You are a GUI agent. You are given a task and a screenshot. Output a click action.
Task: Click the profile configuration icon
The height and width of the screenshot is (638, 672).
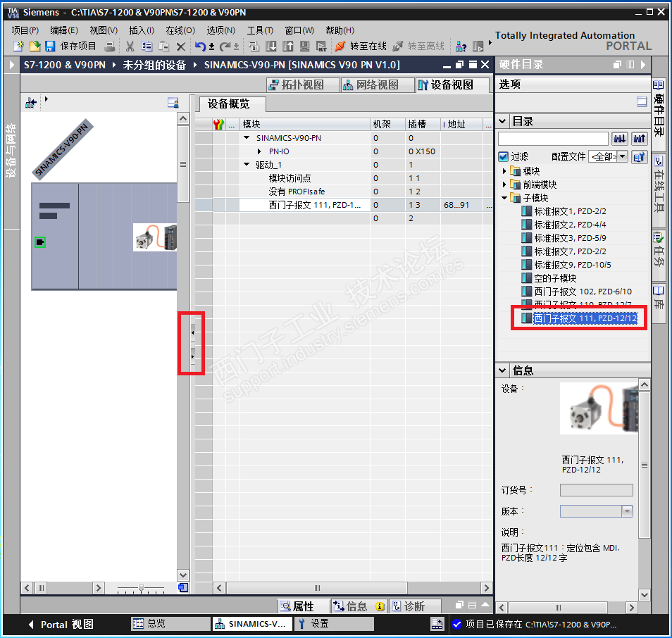pyautogui.click(x=639, y=157)
